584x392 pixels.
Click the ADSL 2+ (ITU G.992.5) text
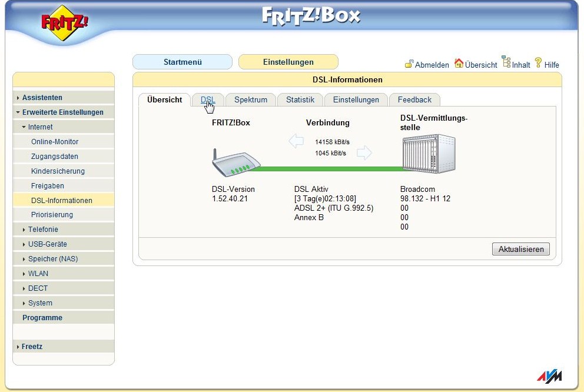click(x=334, y=208)
